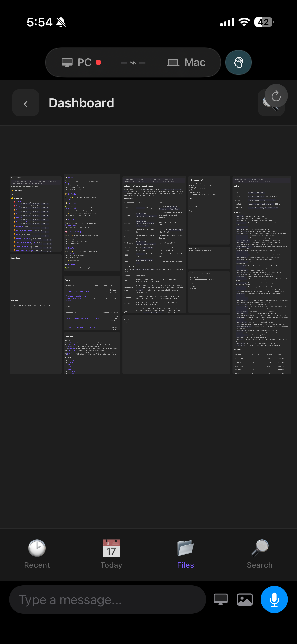
Task: Tap the brain AI icon button
Action: coord(238,62)
